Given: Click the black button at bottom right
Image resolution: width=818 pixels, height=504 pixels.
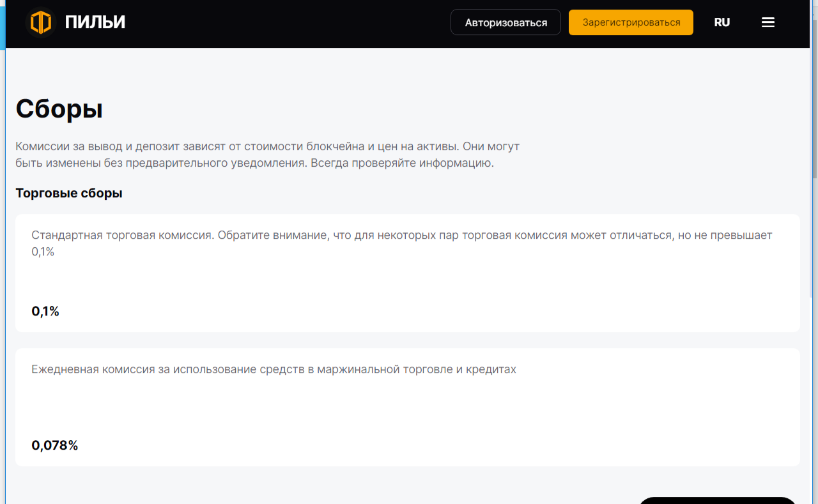Looking at the screenshot, I should coord(717,500).
